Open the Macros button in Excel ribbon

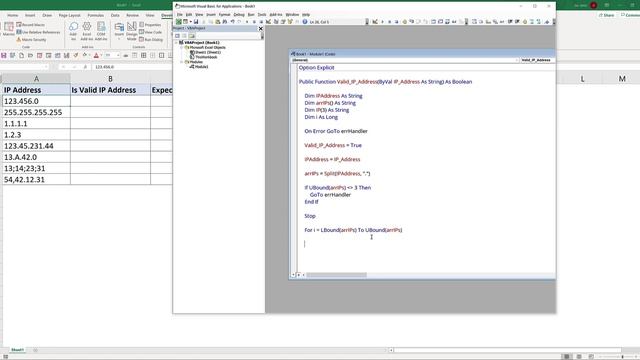(9, 30)
